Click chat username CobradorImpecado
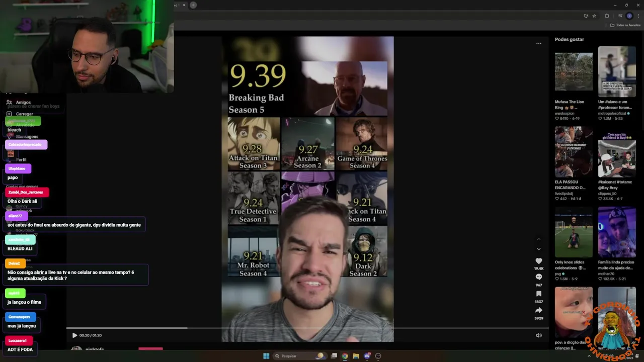The image size is (644, 362). pos(26,145)
